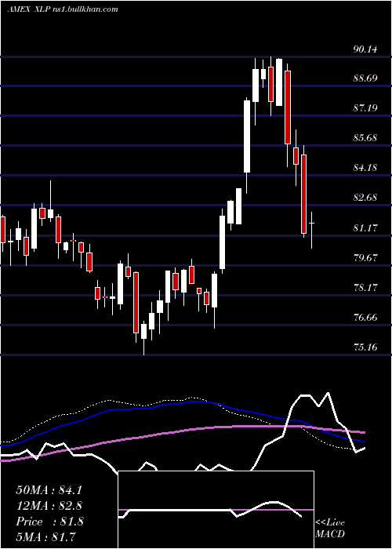392x549 pixels.
Task: Click inside the MACD inset panel
Action: 216,510
